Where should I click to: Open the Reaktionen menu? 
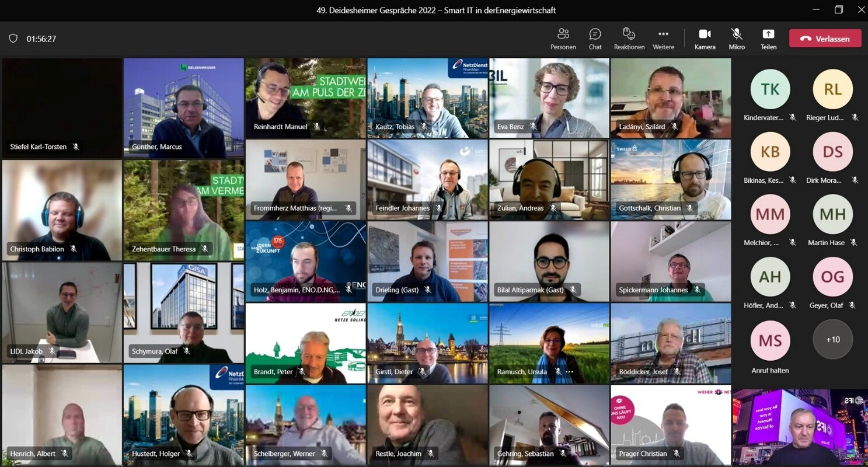629,39
